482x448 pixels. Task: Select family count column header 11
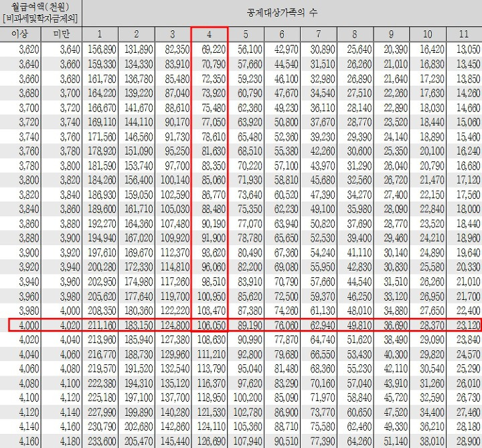(x=464, y=34)
